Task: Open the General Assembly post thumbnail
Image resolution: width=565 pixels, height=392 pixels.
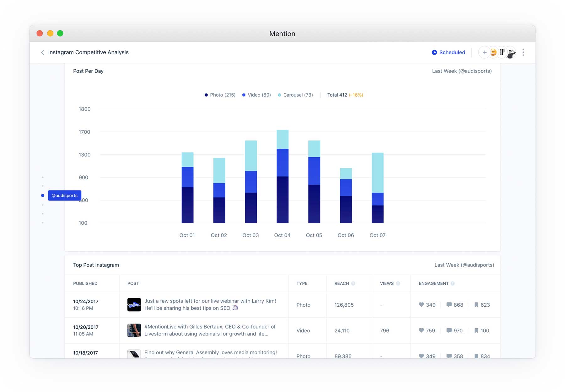Action: tap(134, 354)
